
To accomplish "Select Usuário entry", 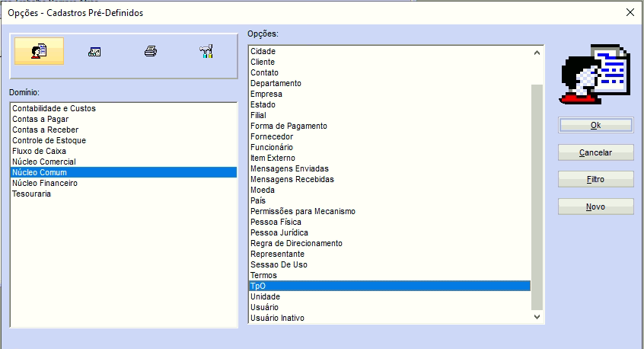I will tap(390, 308).
